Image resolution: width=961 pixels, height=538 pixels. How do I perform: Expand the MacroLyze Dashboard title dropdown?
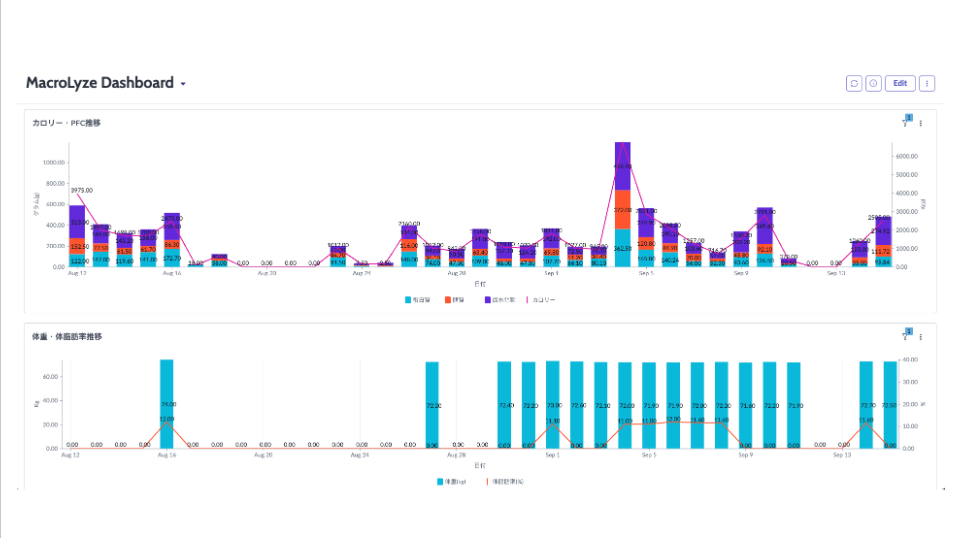pos(183,84)
